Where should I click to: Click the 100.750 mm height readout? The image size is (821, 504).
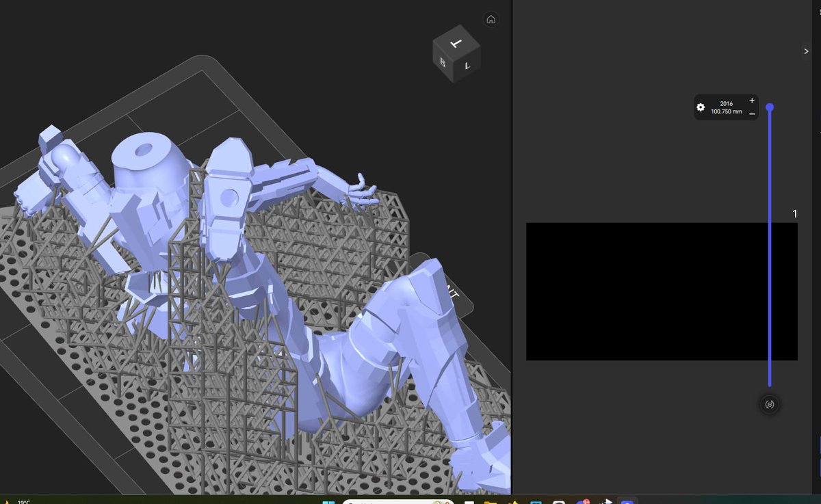click(726, 111)
